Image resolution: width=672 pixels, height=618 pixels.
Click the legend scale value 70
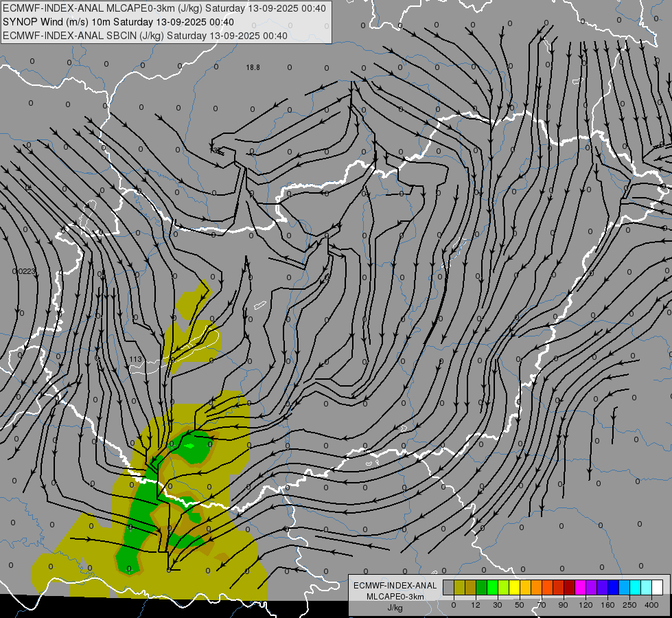pos(542,605)
